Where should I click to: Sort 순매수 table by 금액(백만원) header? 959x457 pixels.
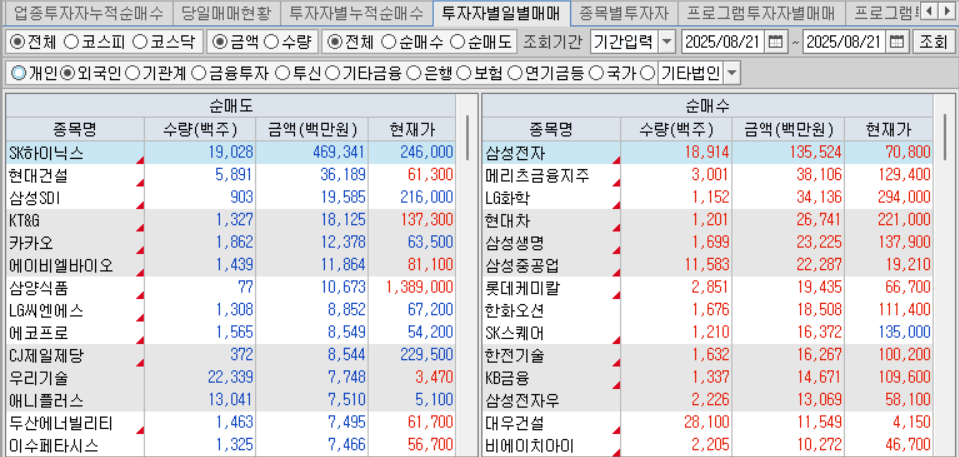[788, 129]
